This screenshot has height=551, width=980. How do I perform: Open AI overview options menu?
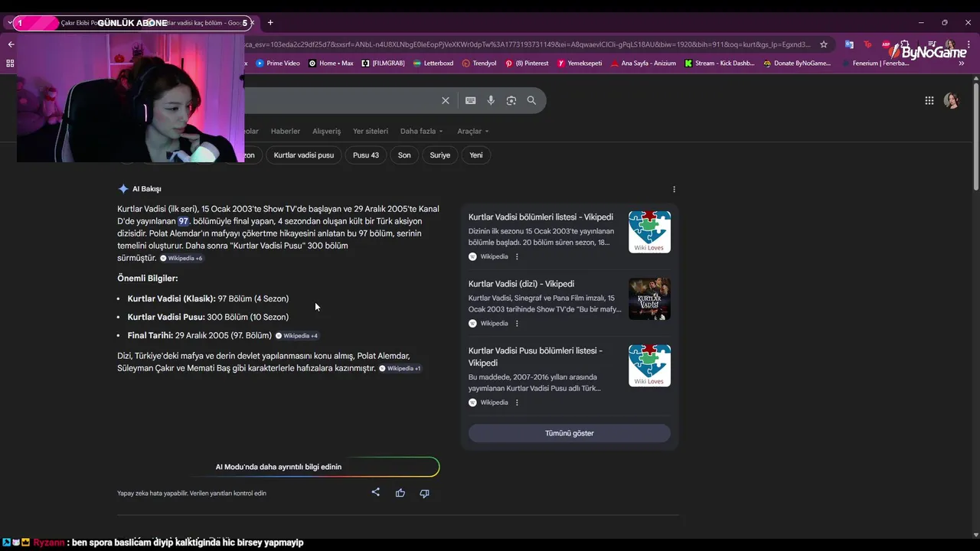(674, 189)
